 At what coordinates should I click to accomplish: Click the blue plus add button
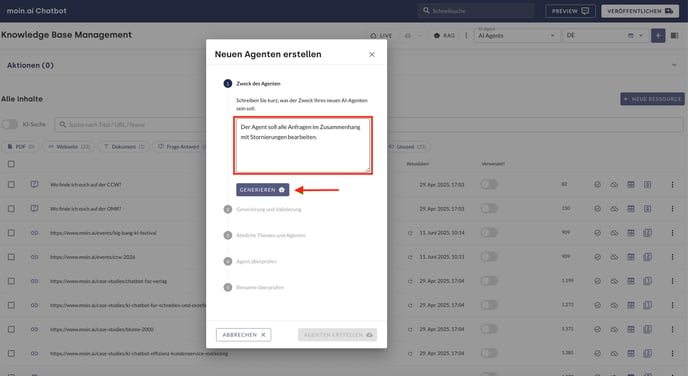[658, 36]
